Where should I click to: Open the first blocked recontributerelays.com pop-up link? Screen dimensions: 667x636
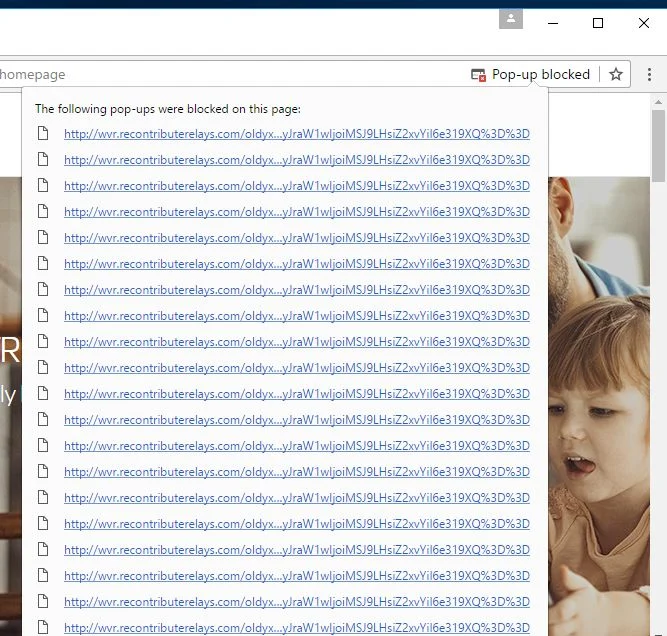coord(297,134)
